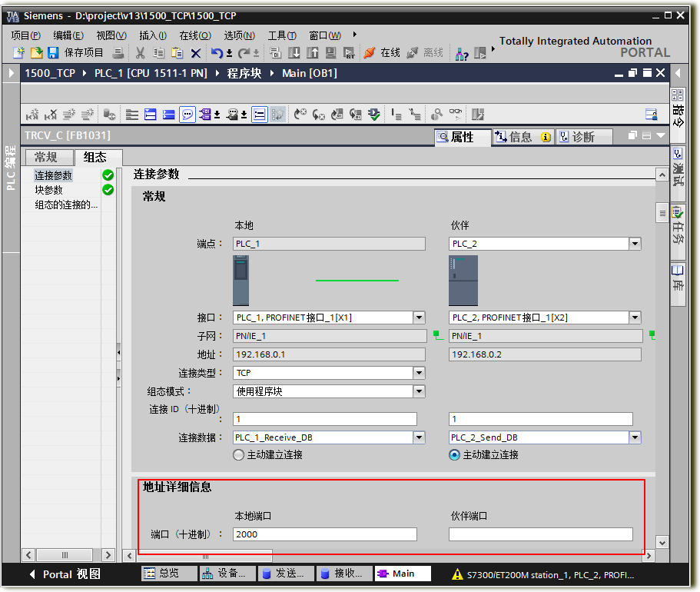Viewport: 700px width, 592px height.
Task: Click the compile-check icon with green checkmark
Action: point(373,115)
